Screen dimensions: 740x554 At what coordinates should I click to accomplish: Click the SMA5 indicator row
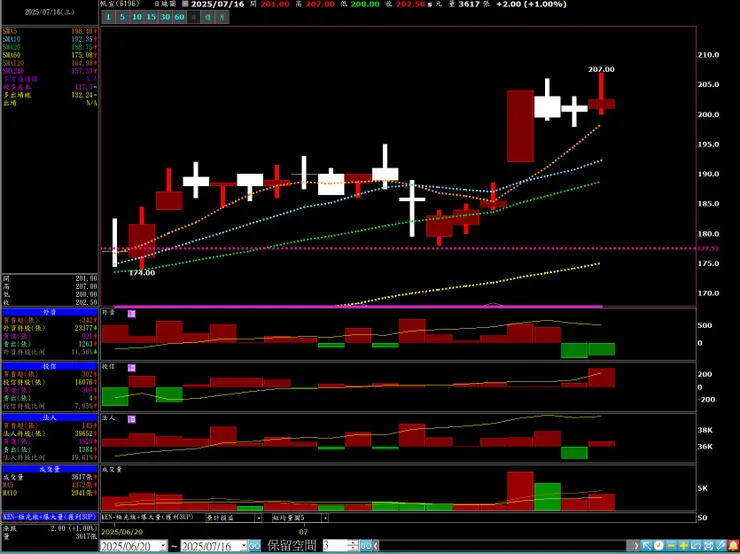(50, 31)
